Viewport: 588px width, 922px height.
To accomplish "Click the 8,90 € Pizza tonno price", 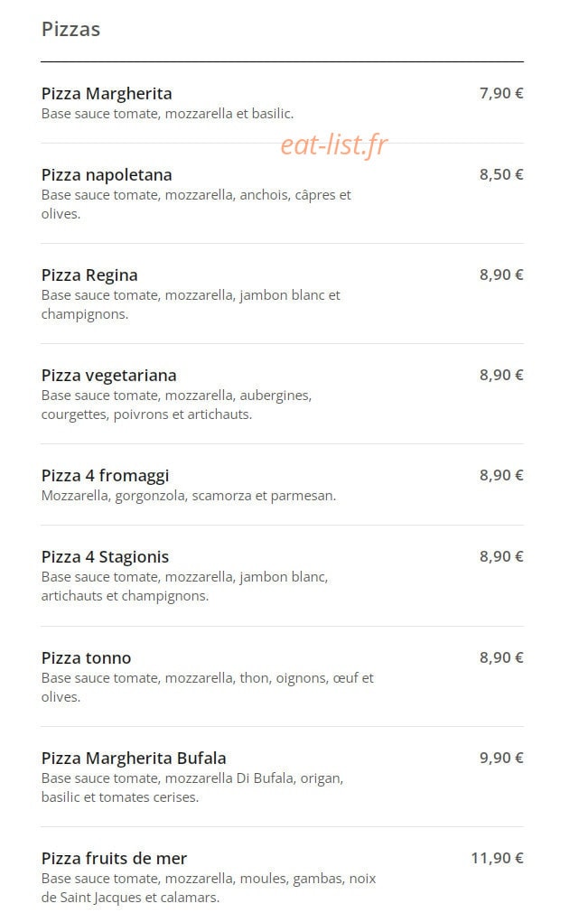I will (x=501, y=657).
